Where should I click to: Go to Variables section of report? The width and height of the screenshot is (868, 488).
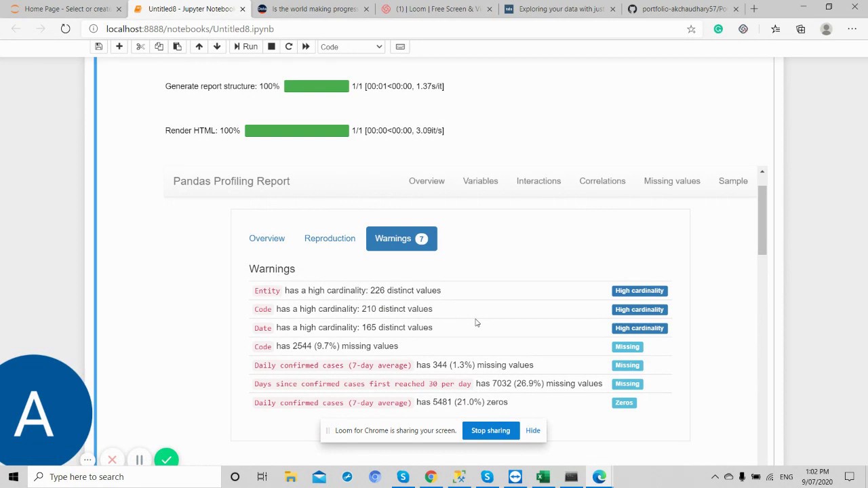[x=480, y=181]
